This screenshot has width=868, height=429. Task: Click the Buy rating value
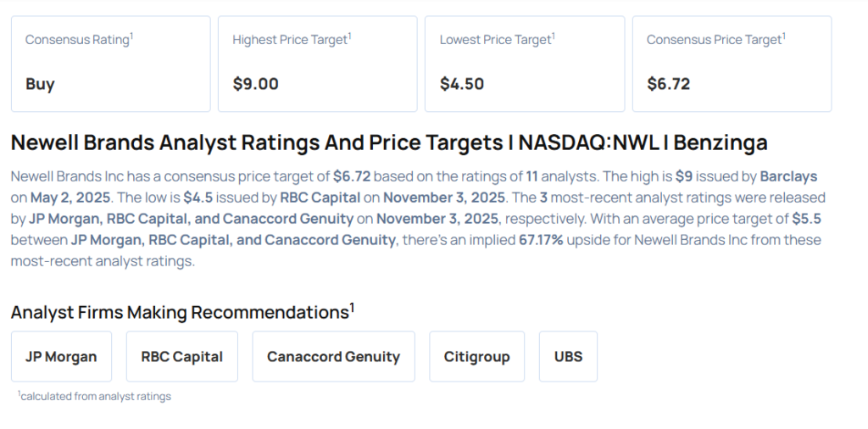point(40,84)
